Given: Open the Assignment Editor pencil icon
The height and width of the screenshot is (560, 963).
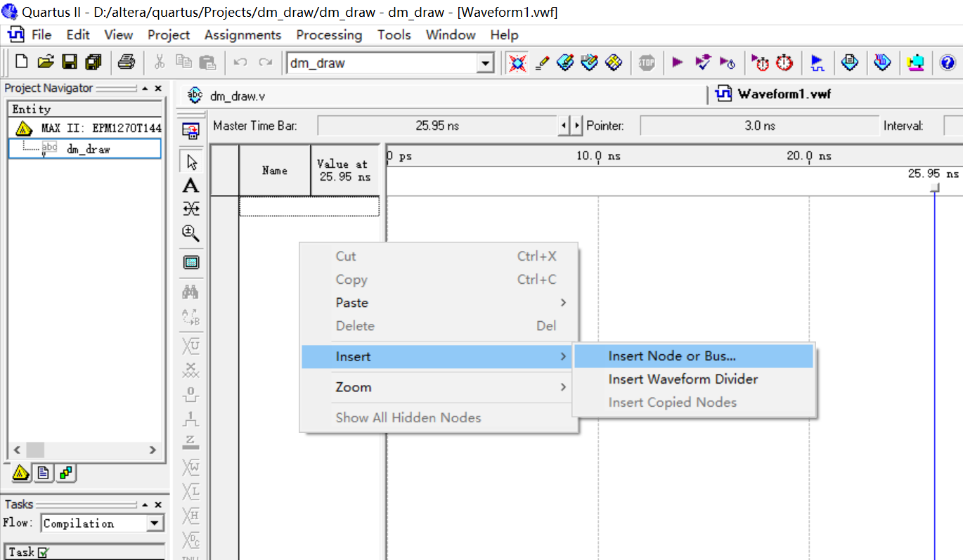Looking at the screenshot, I should click(x=541, y=63).
